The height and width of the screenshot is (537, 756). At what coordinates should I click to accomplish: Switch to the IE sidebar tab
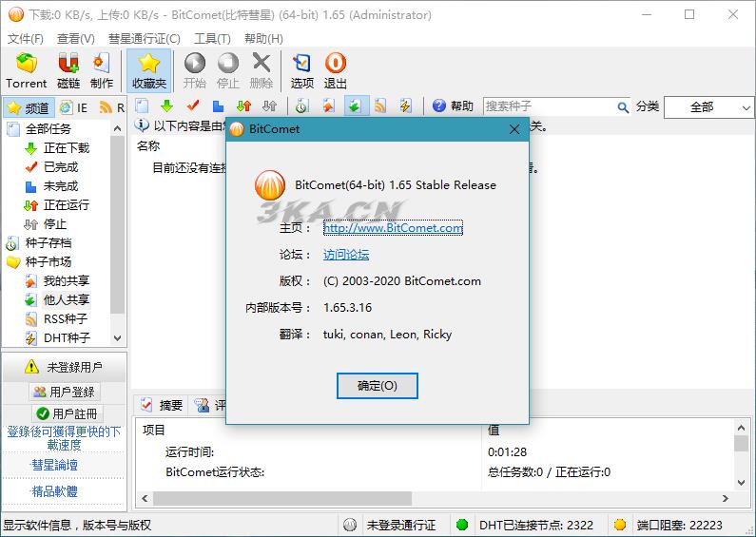point(74,107)
